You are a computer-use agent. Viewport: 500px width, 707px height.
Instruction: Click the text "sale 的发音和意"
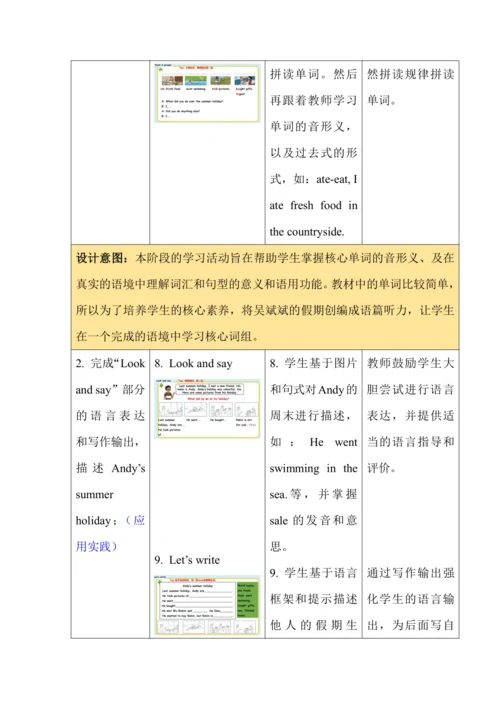click(x=313, y=520)
